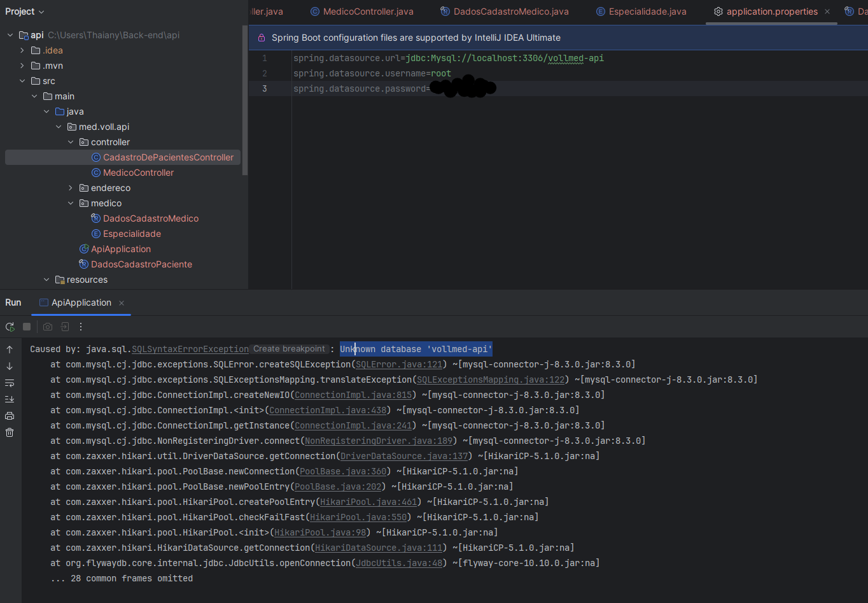The image size is (868, 603).
Task: Open the Project view dropdown
Action: [24, 11]
